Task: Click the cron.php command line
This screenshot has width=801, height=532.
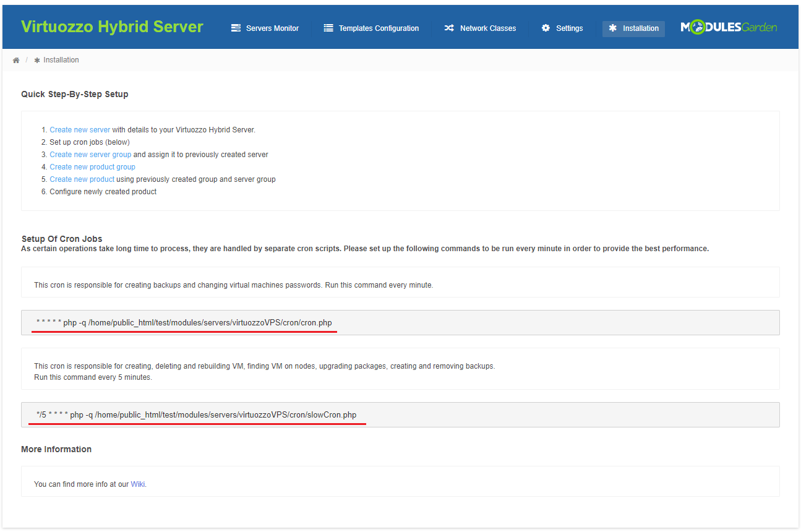Action: pos(400,322)
